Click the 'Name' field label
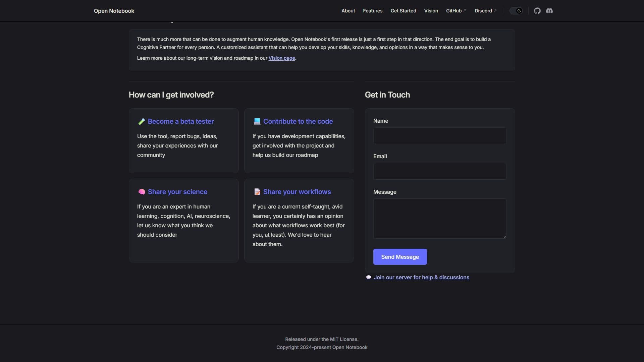The width and height of the screenshot is (644, 362). (x=381, y=121)
